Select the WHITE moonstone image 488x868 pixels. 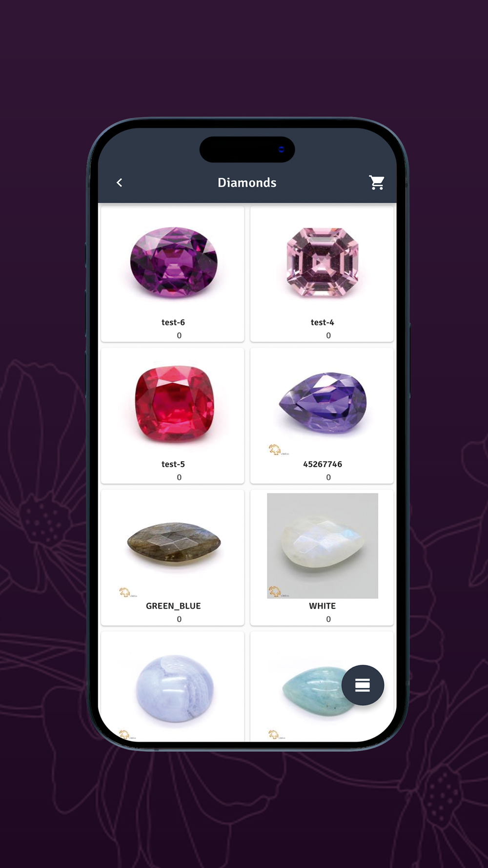pyautogui.click(x=323, y=546)
